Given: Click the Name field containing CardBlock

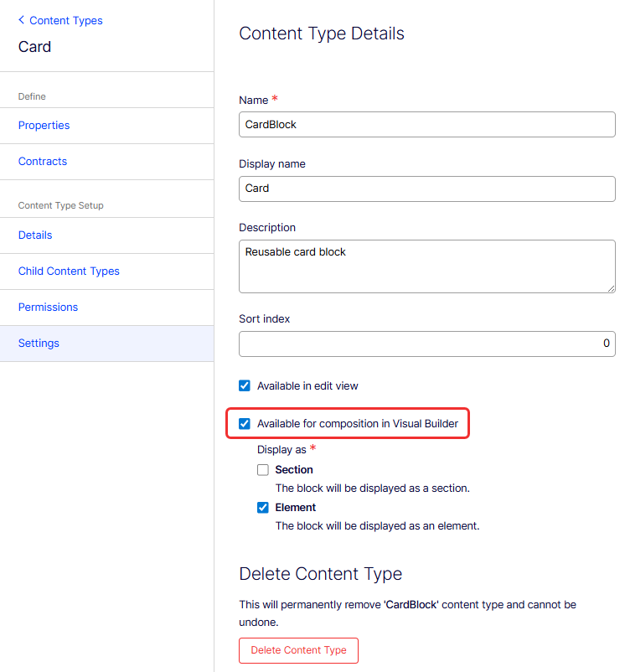Looking at the screenshot, I should pyautogui.click(x=426, y=124).
